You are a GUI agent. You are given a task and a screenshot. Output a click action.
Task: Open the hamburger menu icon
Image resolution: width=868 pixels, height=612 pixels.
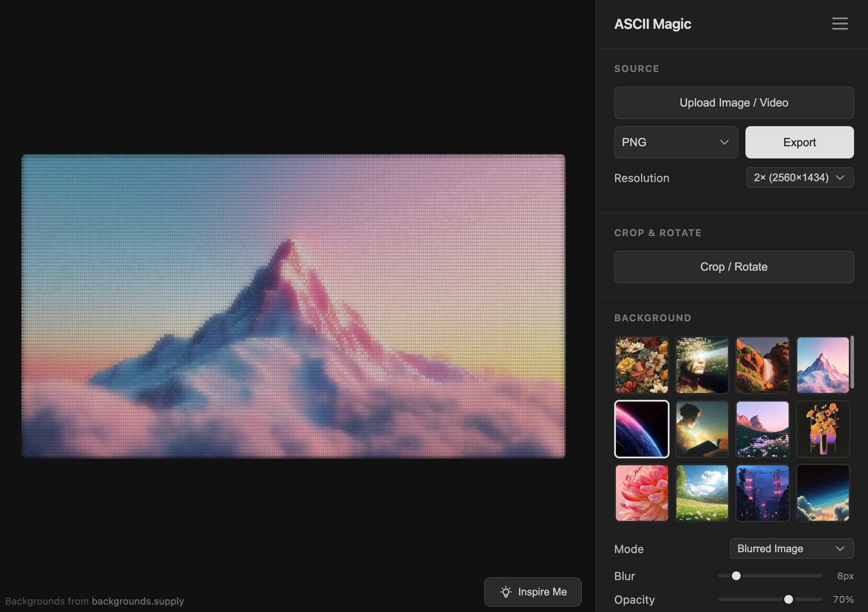click(x=840, y=24)
